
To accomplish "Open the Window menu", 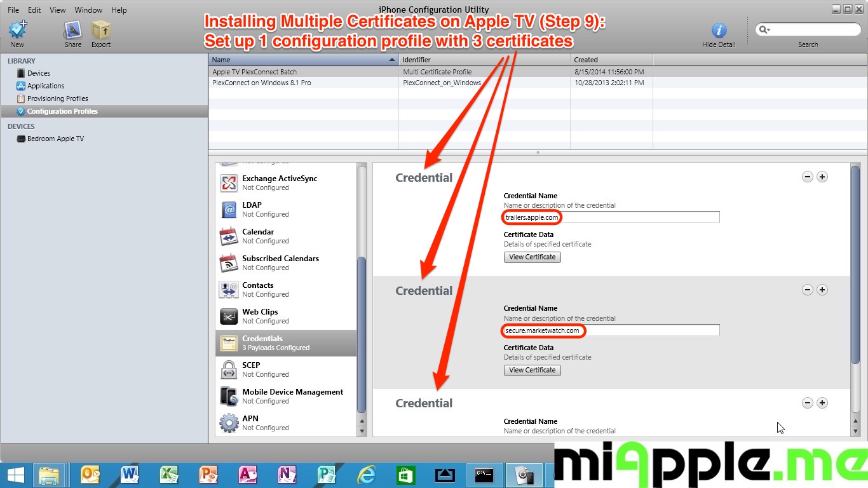I will (88, 10).
